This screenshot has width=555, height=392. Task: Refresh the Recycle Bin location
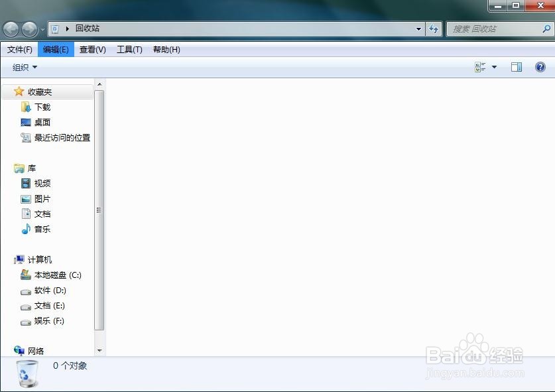pyautogui.click(x=434, y=29)
